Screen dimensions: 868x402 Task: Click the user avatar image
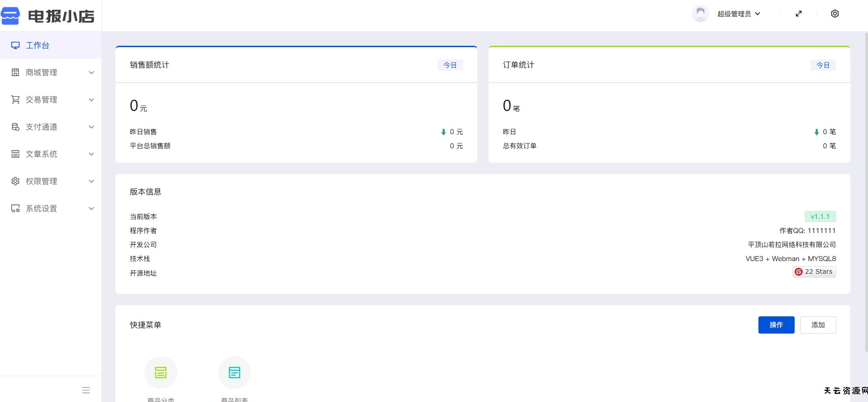[x=700, y=14]
